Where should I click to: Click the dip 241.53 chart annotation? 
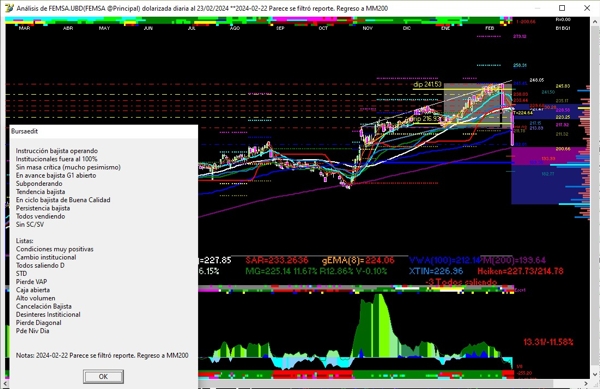(427, 85)
